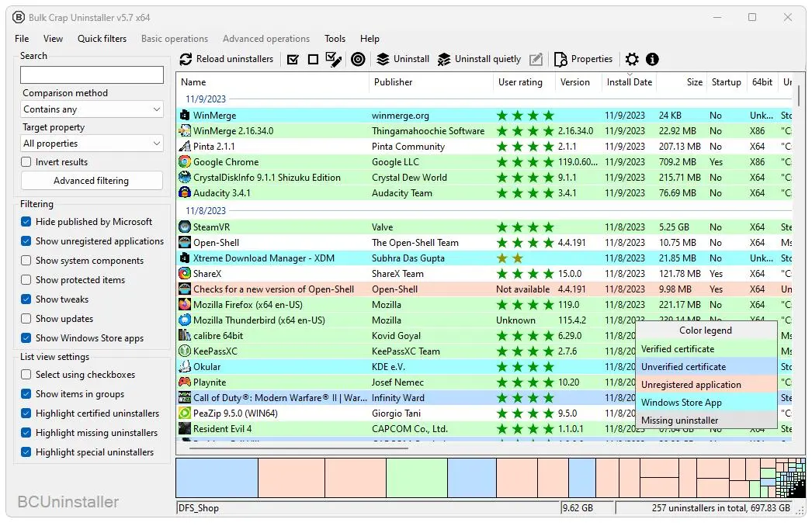Click the Uninstall button label
The image size is (812, 526).
point(411,59)
